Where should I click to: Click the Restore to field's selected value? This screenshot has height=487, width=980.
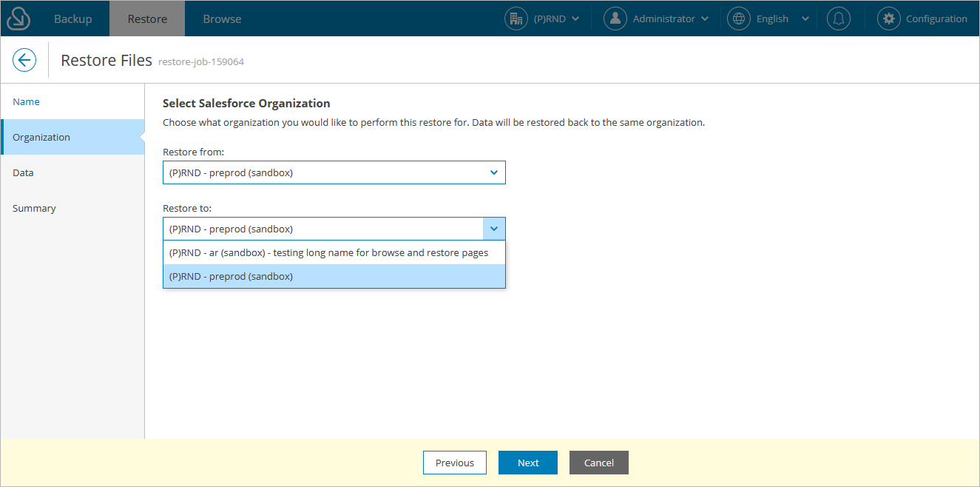tap(231, 229)
